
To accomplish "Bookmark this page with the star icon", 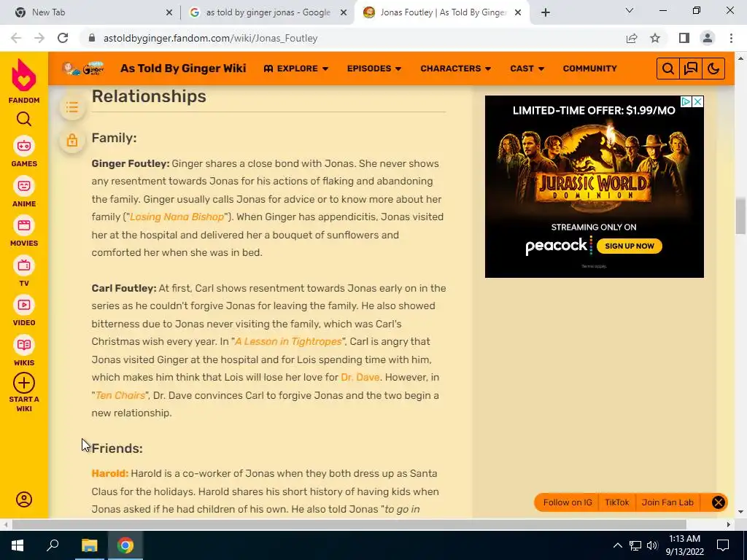I will point(655,38).
